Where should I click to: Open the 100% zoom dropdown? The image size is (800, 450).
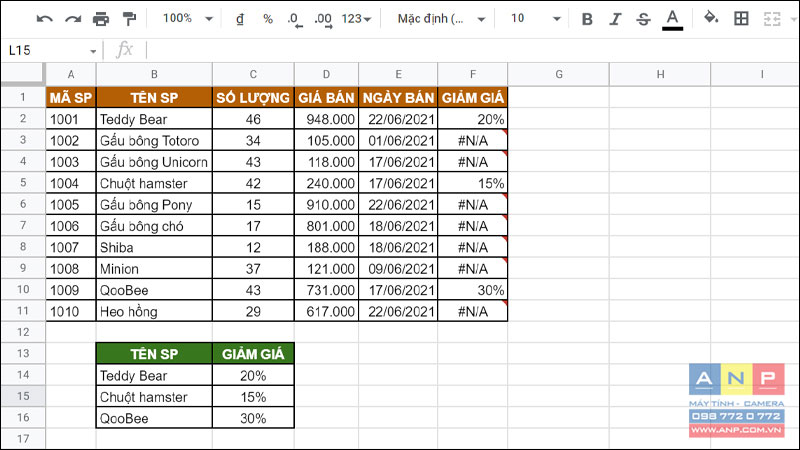click(x=187, y=19)
